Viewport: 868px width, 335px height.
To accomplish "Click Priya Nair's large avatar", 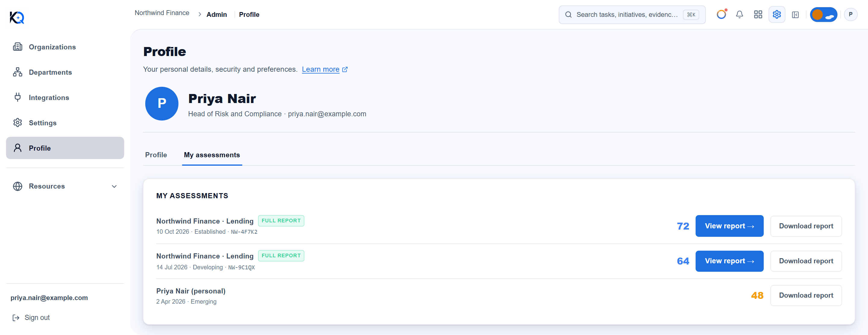I will (162, 103).
